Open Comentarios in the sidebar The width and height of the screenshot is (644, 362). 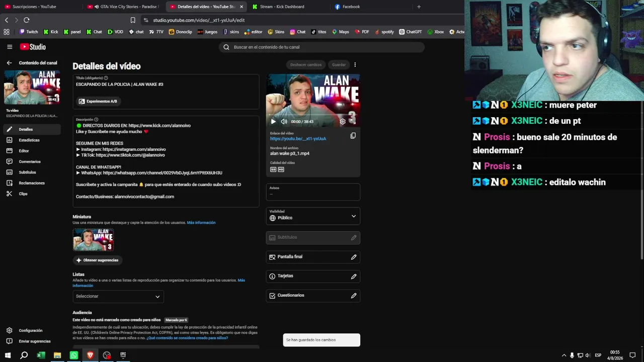(31, 161)
